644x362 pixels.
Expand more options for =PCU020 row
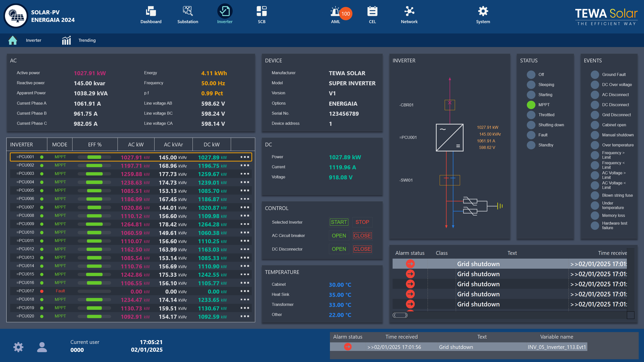tap(244, 316)
